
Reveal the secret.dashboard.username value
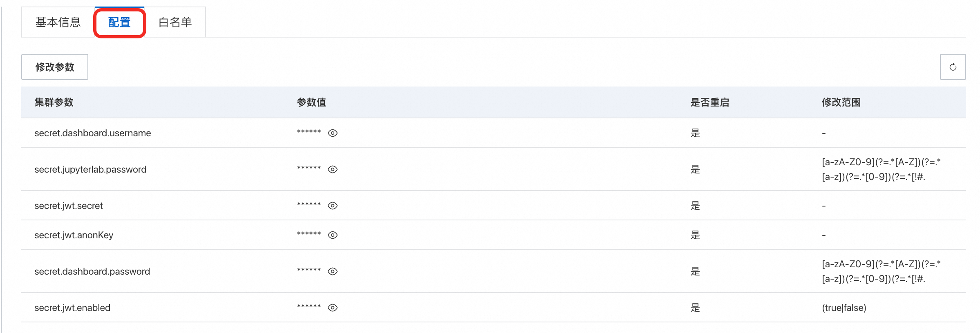(333, 133)
